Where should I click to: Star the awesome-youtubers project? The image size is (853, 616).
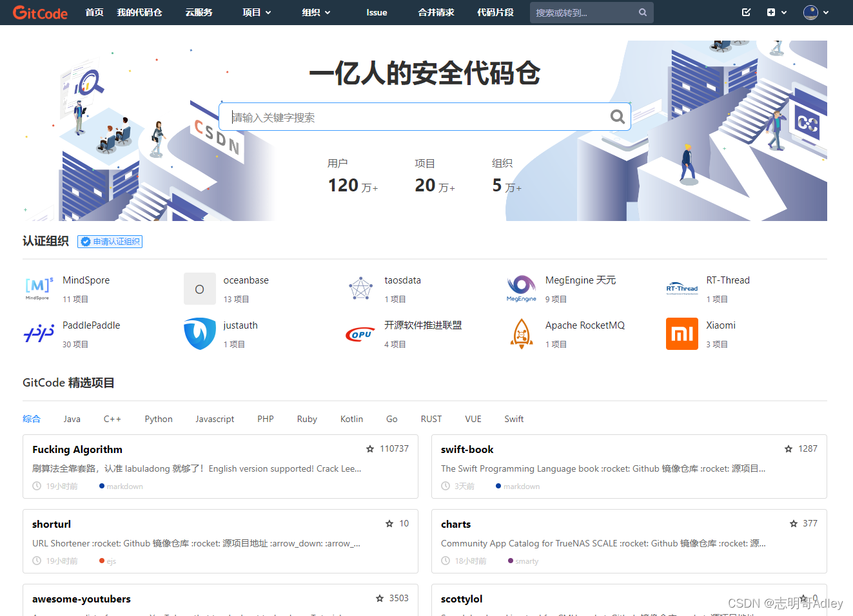coord(380,598)
